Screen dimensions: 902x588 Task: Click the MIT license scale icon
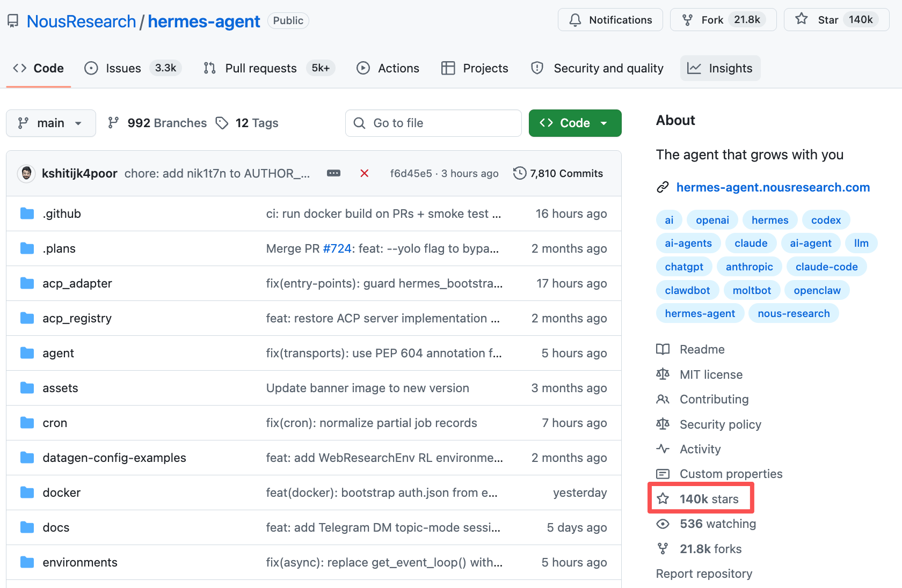[663, 374]
